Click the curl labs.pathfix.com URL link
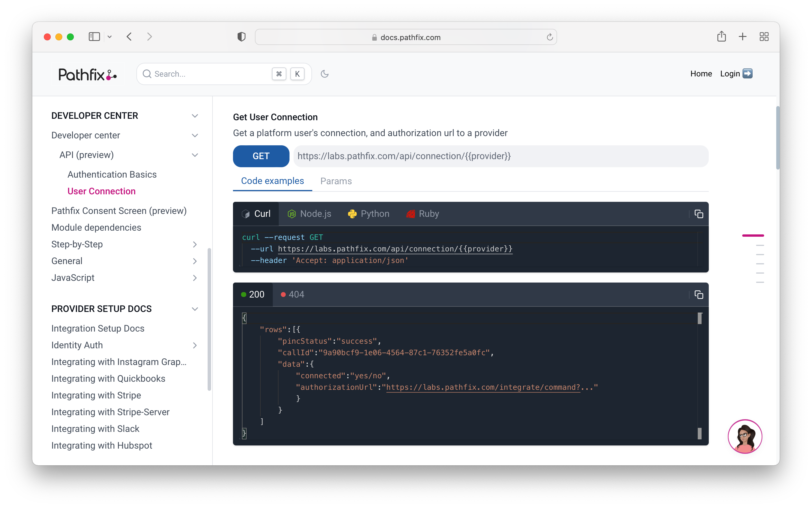Viewport: 812px width, 508px height. click(395, 249)
